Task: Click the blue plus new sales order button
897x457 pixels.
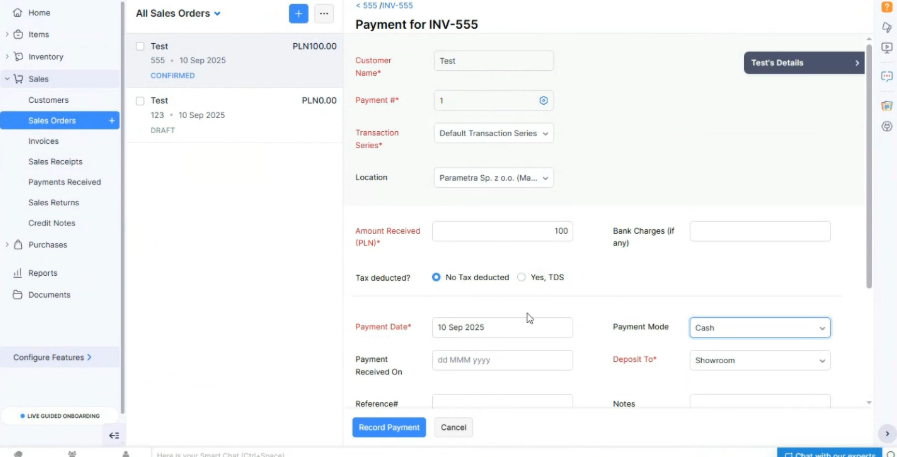Action: click(298, 14)
